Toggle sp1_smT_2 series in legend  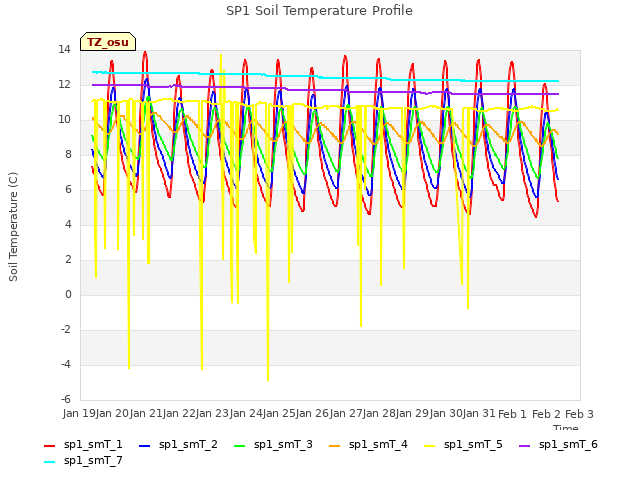click(x=178, y=444)
